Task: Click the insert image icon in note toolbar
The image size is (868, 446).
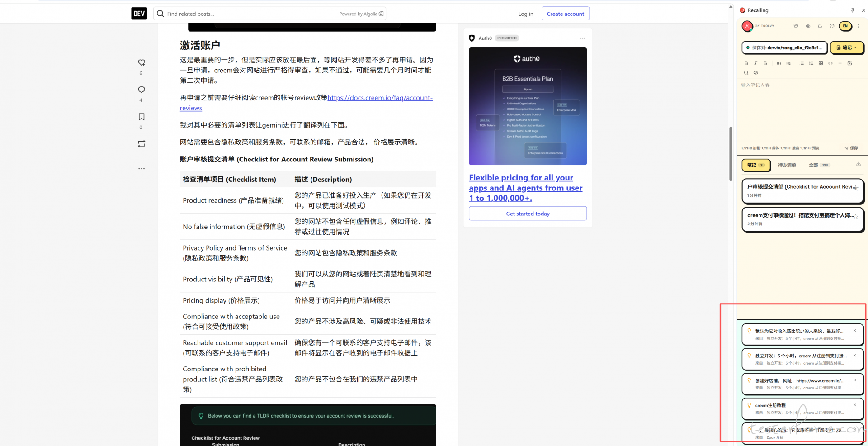Action: (x=849, y=63)
